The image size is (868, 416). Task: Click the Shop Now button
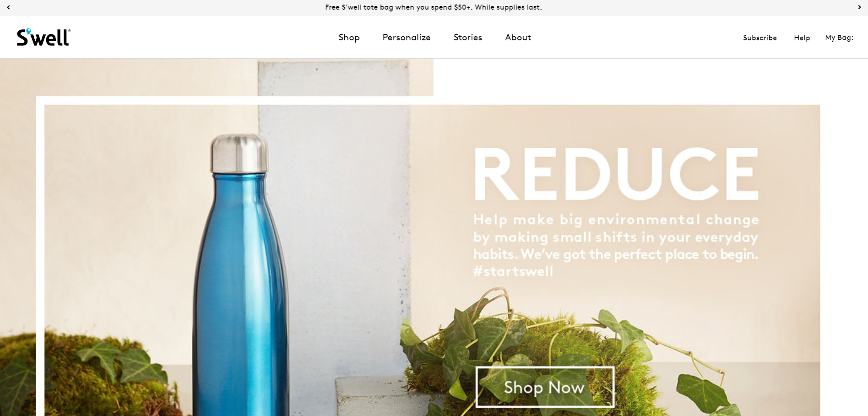pos(545,387)
